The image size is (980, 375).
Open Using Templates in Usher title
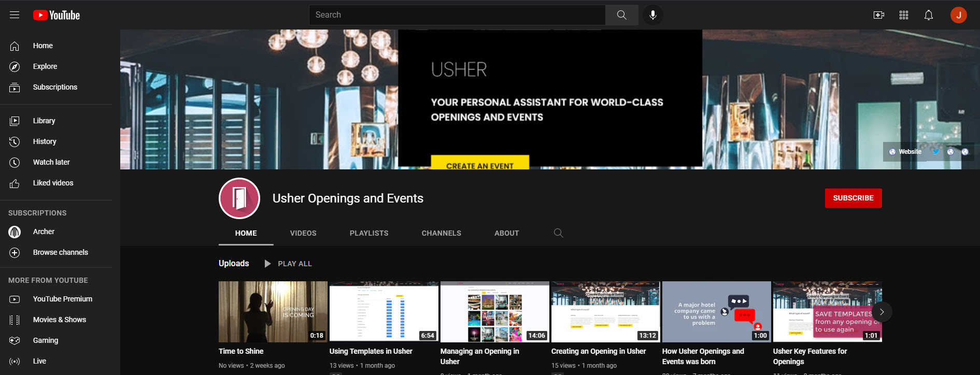tap(371, 351)
